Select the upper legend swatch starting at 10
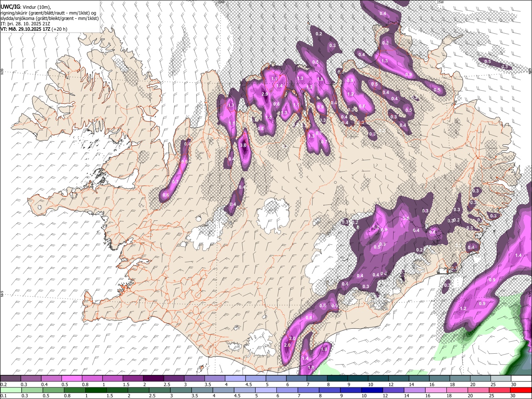The width and height of the screenshot is (532, 399). click(377, 378)
